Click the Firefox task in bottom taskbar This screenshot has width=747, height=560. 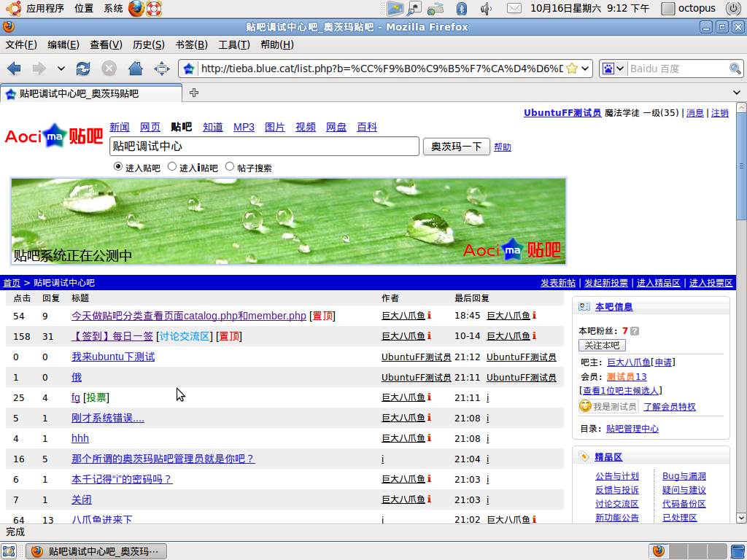coord(96,551)
